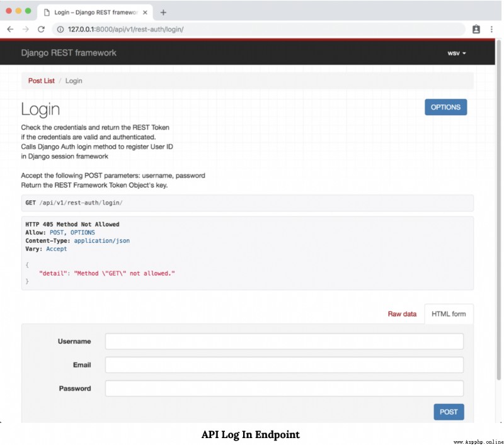Navigate to Post List breadcrumb

click(x=42, y=81)
